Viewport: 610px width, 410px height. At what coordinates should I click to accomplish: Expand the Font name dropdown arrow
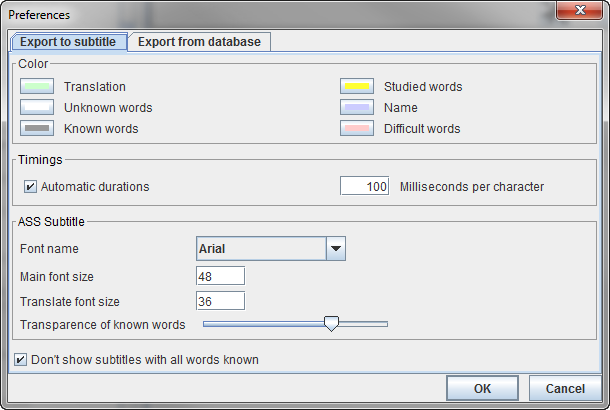tap(336, 248)
